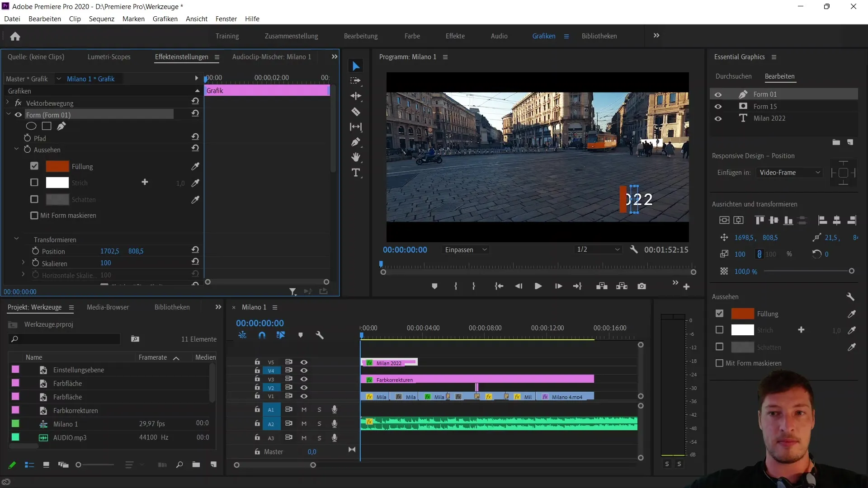Pick the rectangle shape in Effekteinstellungen
Viewport: 868px width, 488px height.
pos(47,126)
